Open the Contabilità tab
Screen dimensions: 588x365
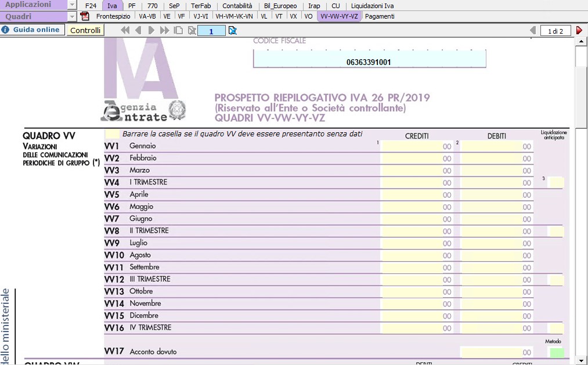[x=237, y=6]
